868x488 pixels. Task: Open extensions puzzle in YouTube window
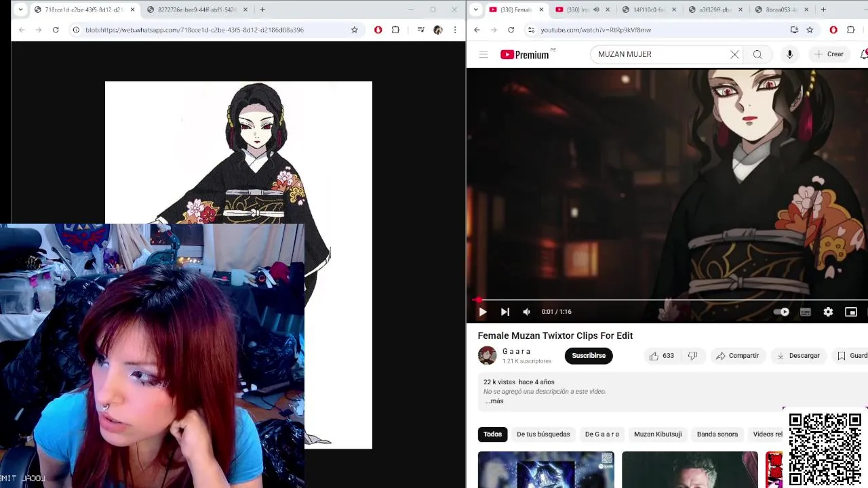click(x=851, y=30)
